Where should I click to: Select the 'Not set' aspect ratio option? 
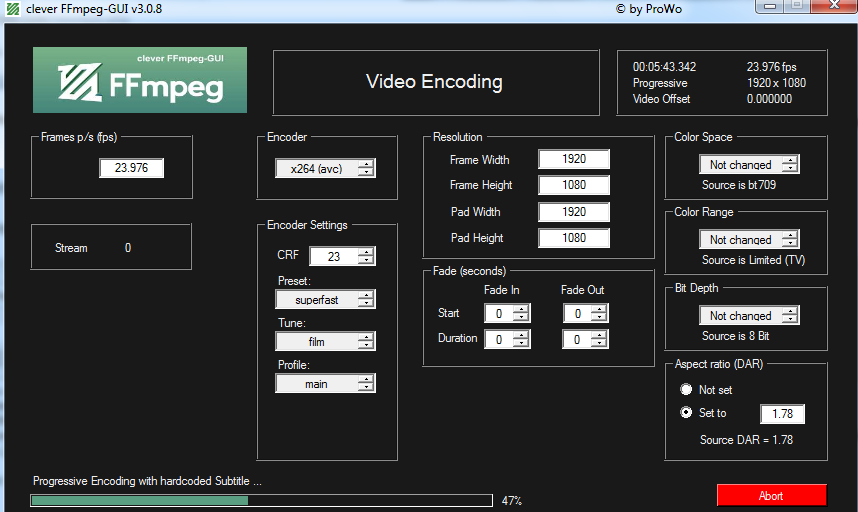686,389
